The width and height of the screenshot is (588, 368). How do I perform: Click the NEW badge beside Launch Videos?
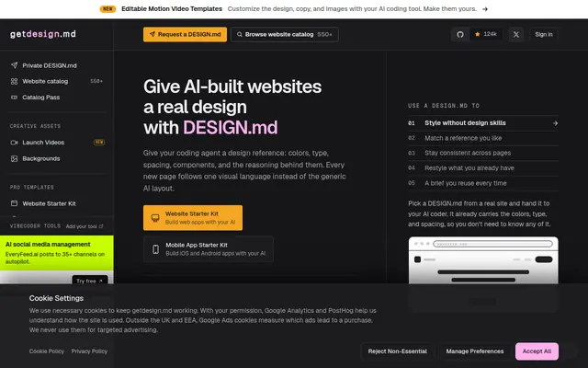[99, 143]
